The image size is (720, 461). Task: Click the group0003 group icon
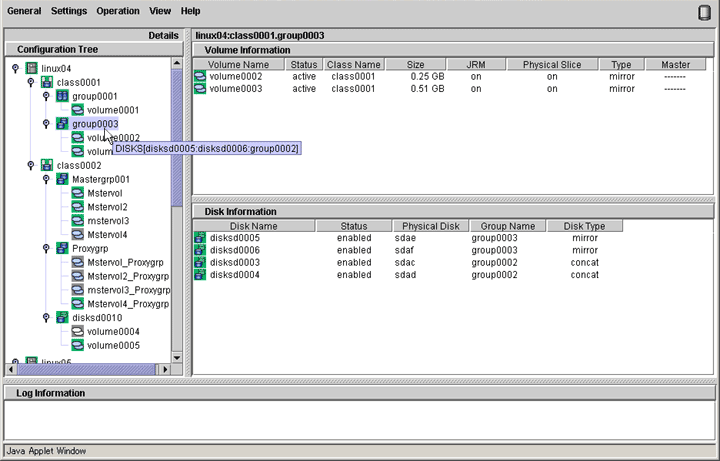62,124
